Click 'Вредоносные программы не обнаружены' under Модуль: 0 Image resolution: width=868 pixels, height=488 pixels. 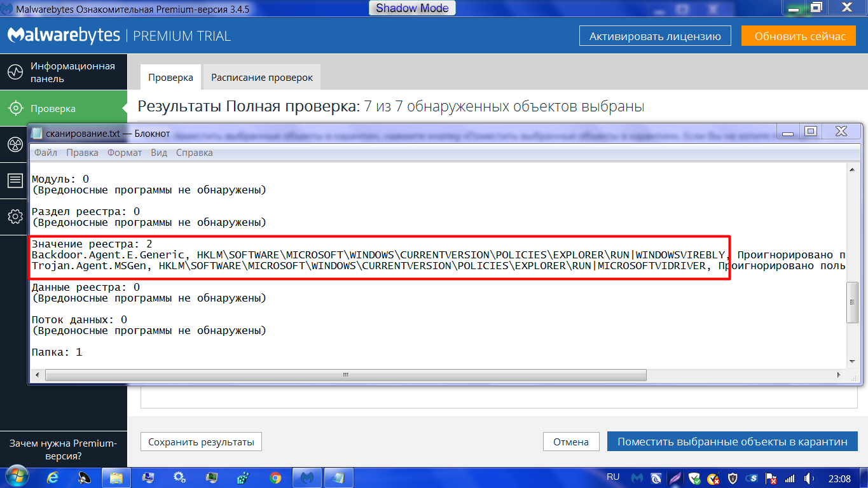[x=149, y=190]
